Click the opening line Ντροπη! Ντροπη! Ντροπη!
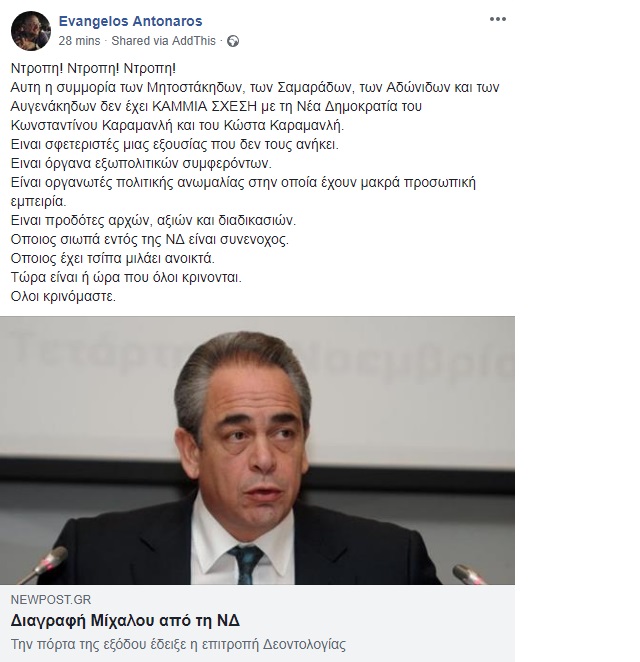The image size is (640, 662). click(93, 68)
